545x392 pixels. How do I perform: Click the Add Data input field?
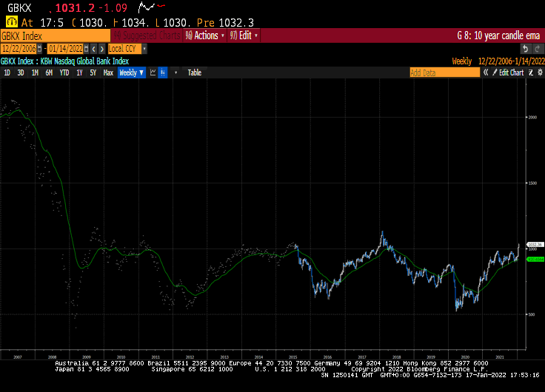[x=444, y=72]
